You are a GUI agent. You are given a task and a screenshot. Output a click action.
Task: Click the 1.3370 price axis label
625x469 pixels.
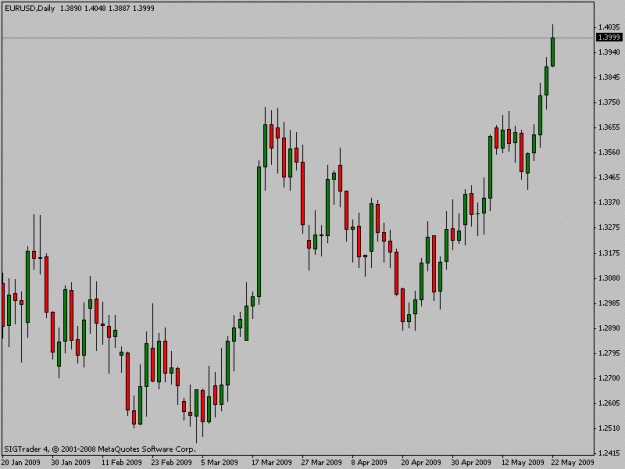tap(609, 202)
